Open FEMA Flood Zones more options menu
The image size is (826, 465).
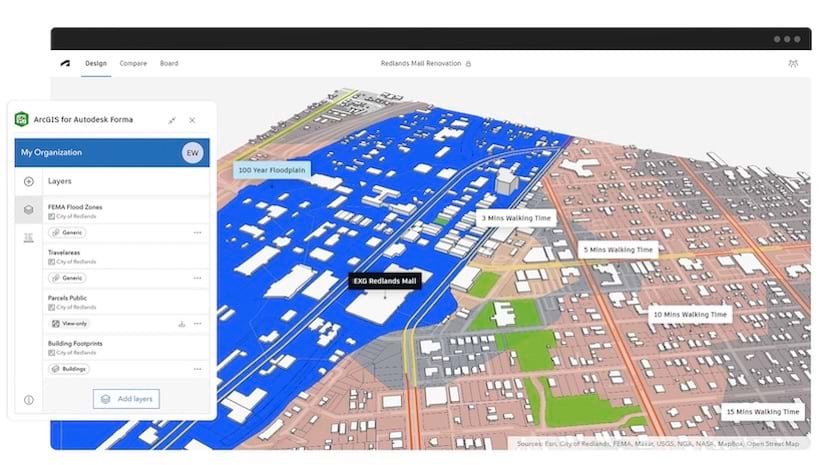(198, 233)
